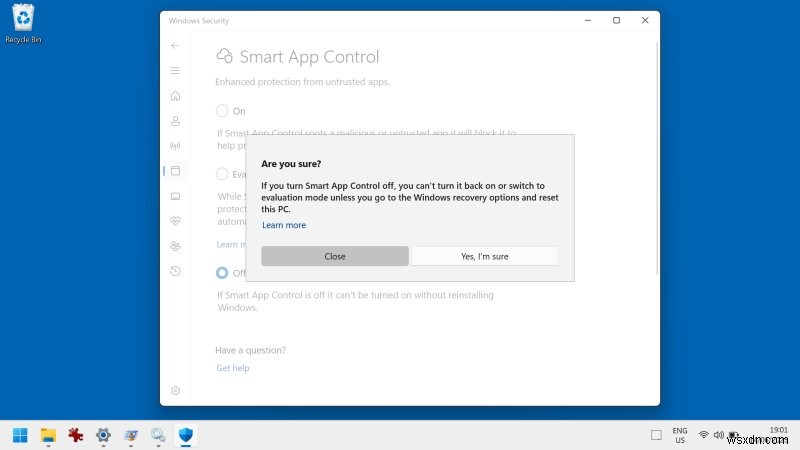Open Firewall & network protection icon

pyautogui.click(x=175, y=146)
